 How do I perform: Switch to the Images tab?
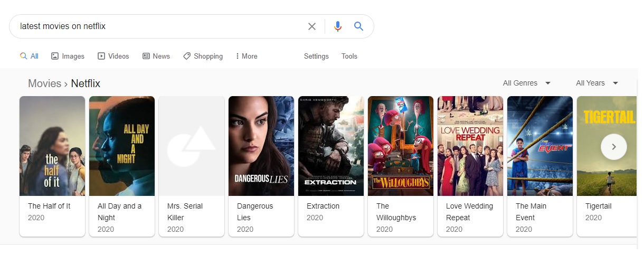pos(68,56)
